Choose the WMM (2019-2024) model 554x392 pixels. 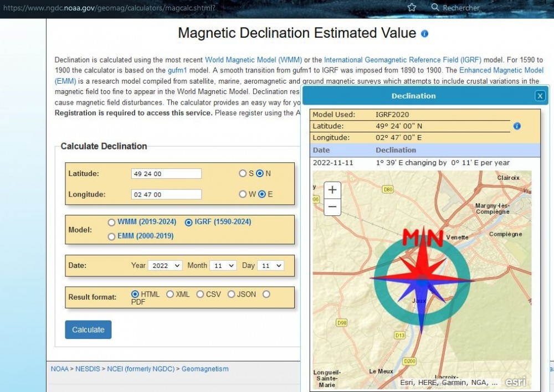click(x=112, y=222)
